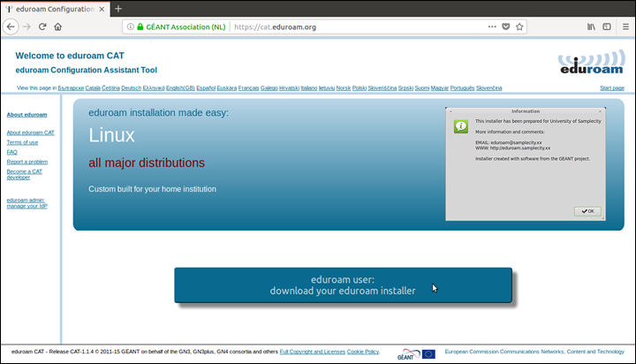This screenshot has width=636, height=364.
Task: Switch page language to Български
Action: coord(71,88)
